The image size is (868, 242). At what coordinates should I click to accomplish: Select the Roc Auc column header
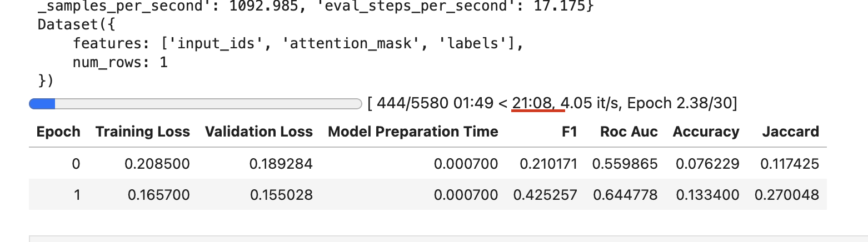[x=629, y=132]
